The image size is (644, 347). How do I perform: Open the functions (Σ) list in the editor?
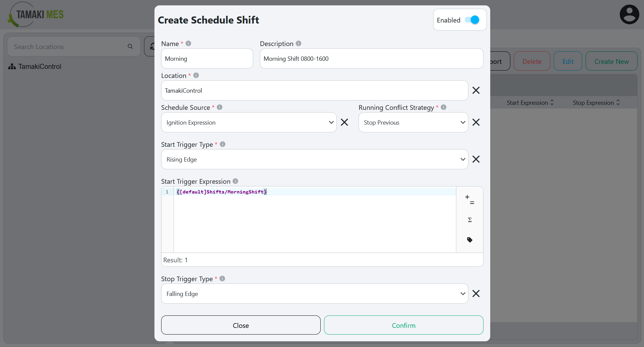click(x=469, y=220)
